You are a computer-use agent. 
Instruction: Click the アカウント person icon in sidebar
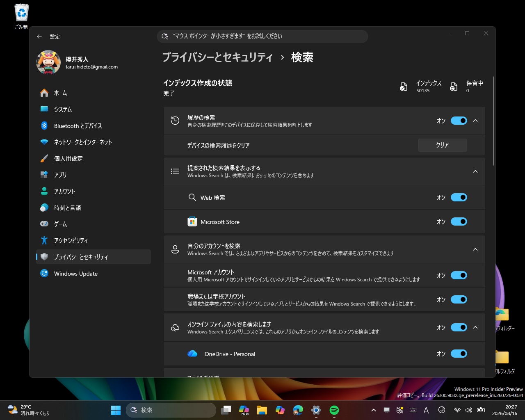[x=44, y=191]
